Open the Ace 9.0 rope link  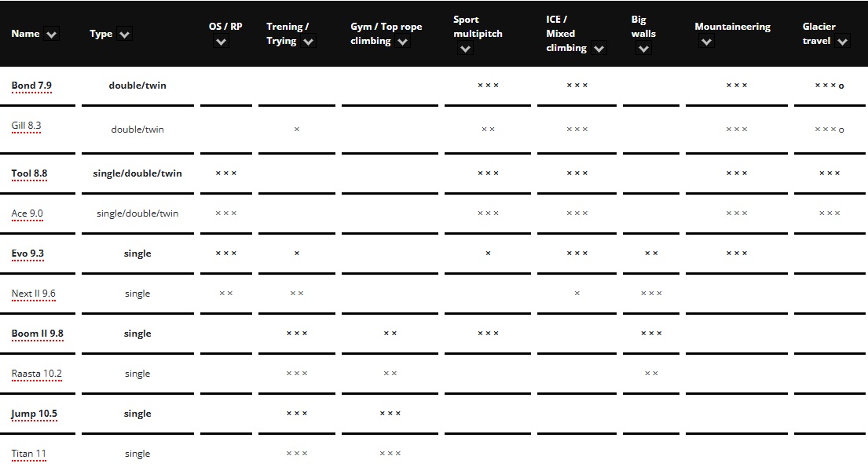coord(27,213)
